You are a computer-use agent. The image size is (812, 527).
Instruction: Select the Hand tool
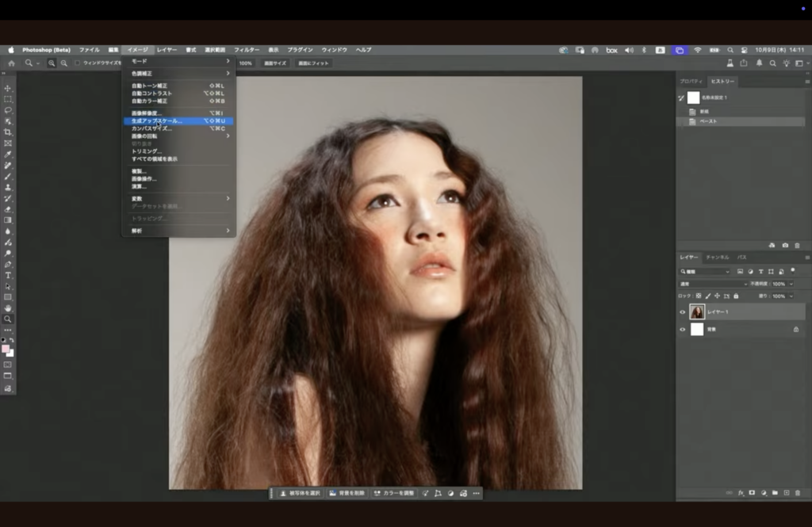click(8, 307)
